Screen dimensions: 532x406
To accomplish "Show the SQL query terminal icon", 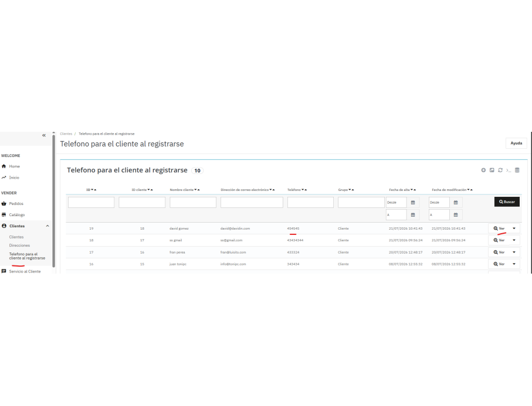I will point(509,170).
